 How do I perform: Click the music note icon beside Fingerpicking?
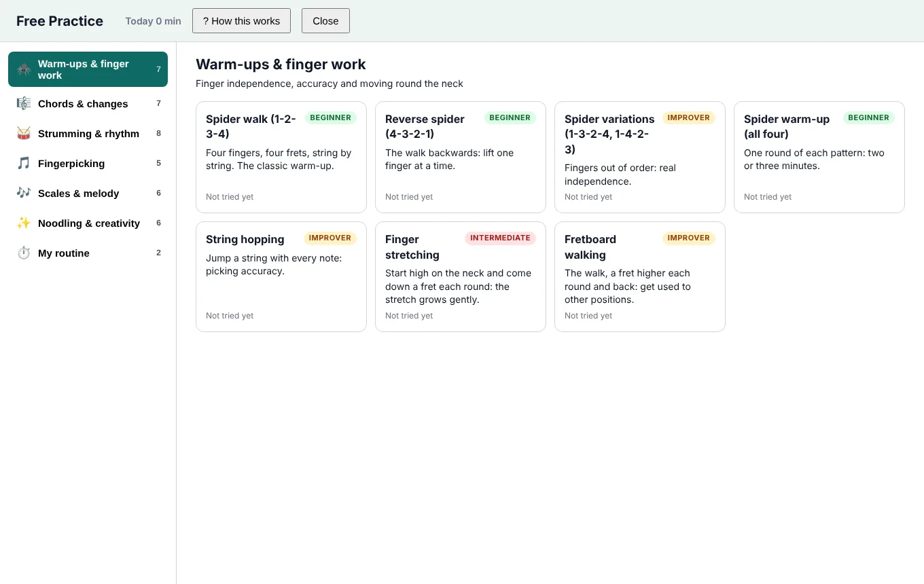[24, 164]
